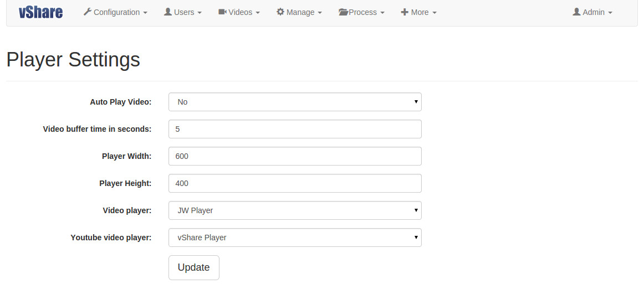Image resolution: width=644 pixels, height=289 pixels.
Task: Focus the Player Width field
Action: [x=295, y=156]
